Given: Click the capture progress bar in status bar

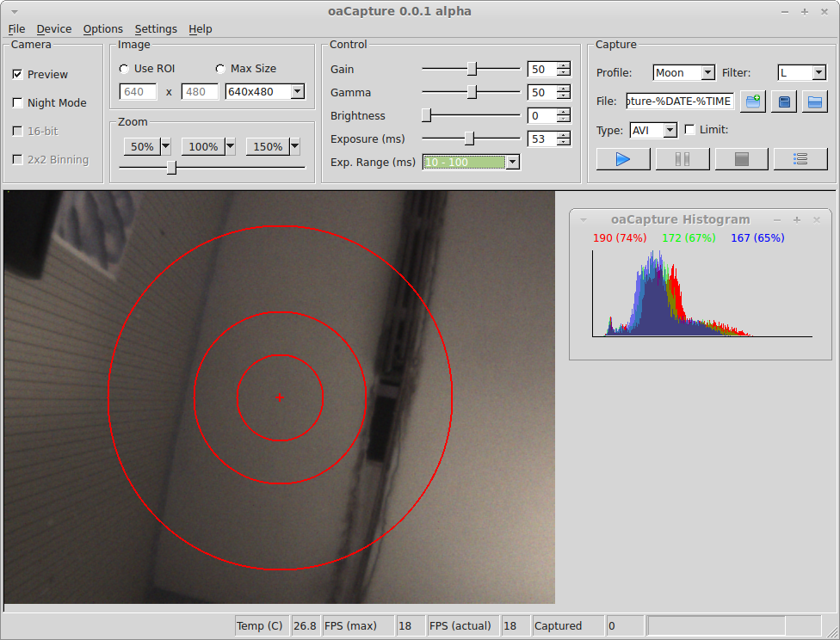Looking at the screenshot, I should [x=734, y=625].
